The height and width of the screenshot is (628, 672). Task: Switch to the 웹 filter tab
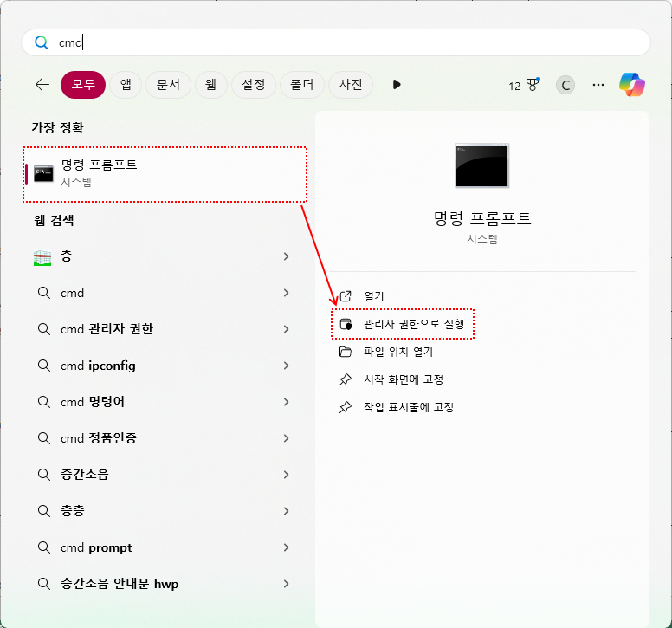coord(210,84)
